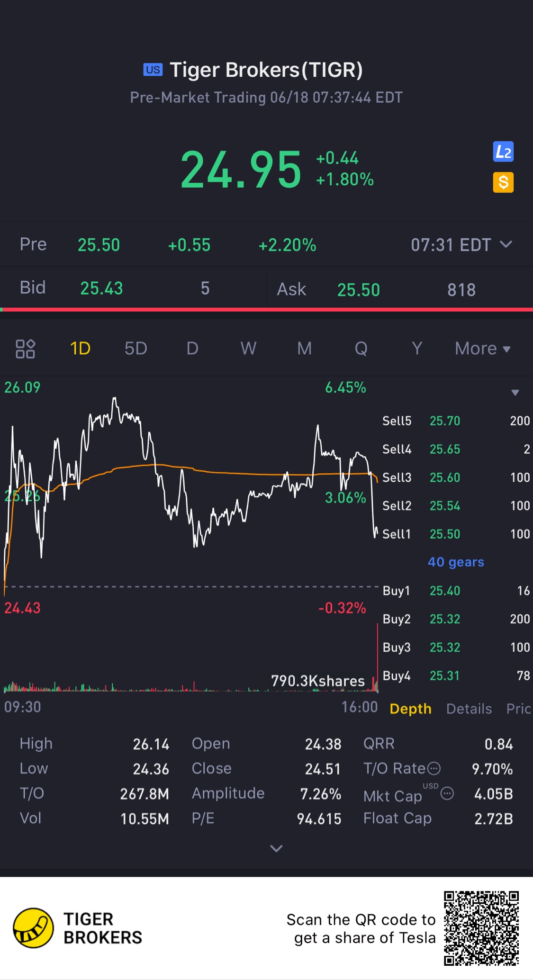Select the Buy4 25.31 row
This screenshot has width=533, height=980.
click(456, 675)
